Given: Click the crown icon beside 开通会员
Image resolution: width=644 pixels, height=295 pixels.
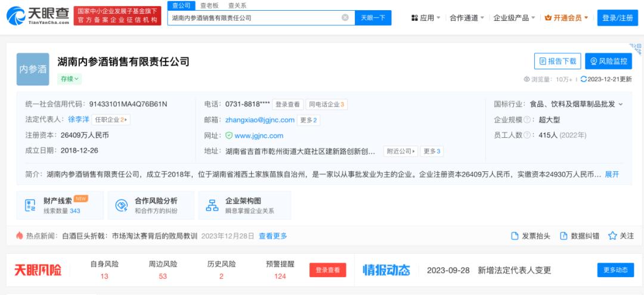Looking at the screenshot, I should pyautogui.click(x=548, y=18).
